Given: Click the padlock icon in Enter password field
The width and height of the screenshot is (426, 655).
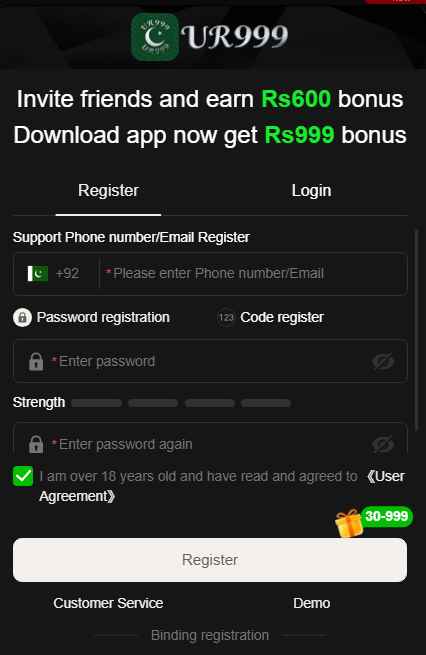Looking at the screenshot, I should (36, 361).
